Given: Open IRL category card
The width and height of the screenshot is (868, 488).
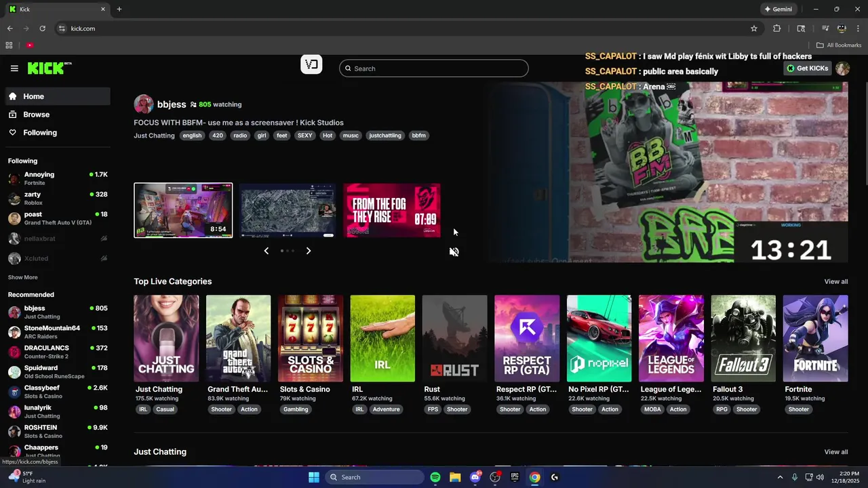Looking at the screenshot, I should point(382,338).
